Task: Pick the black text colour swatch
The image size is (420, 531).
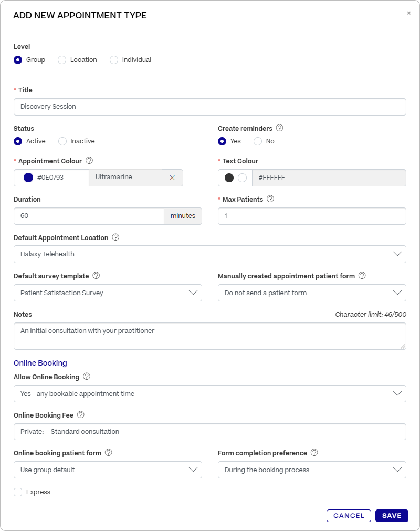Action: click(x=229, y=178)
